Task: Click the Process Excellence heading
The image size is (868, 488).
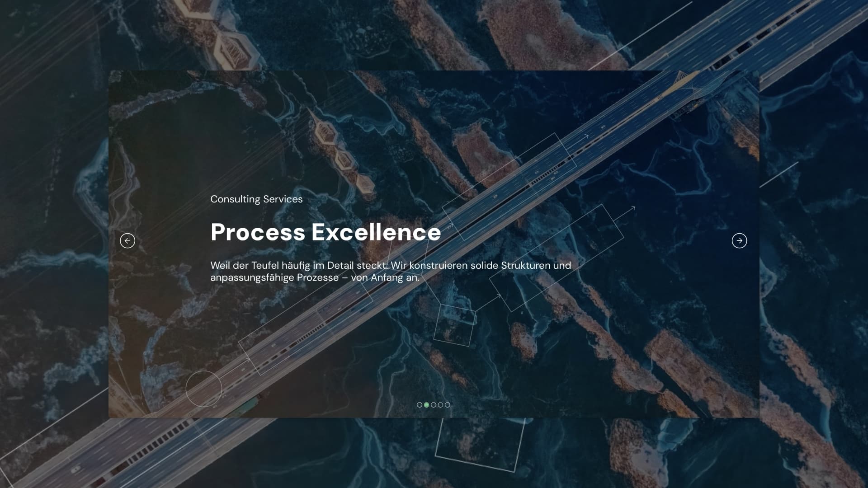Action: (325, 232)
